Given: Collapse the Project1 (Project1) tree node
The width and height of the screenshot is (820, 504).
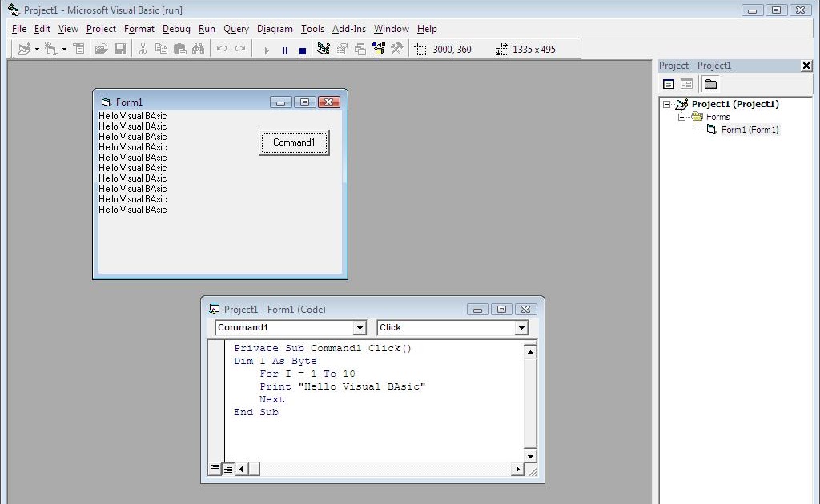Looking at the screenshot, I should coord(667,104).
